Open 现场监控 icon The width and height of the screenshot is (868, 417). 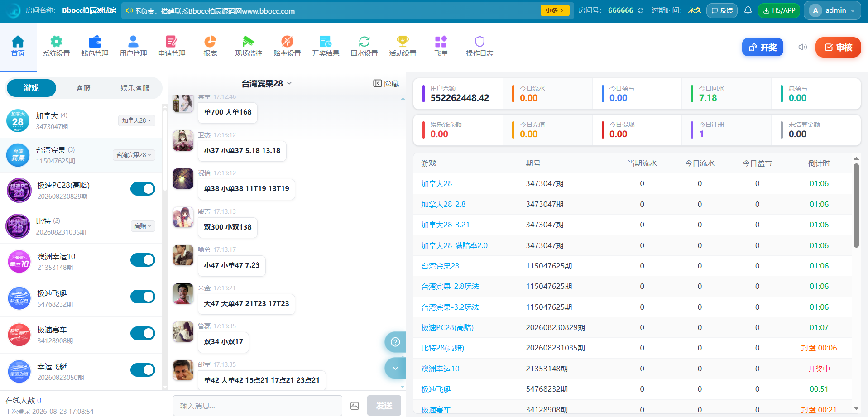(x=249, y=42)
